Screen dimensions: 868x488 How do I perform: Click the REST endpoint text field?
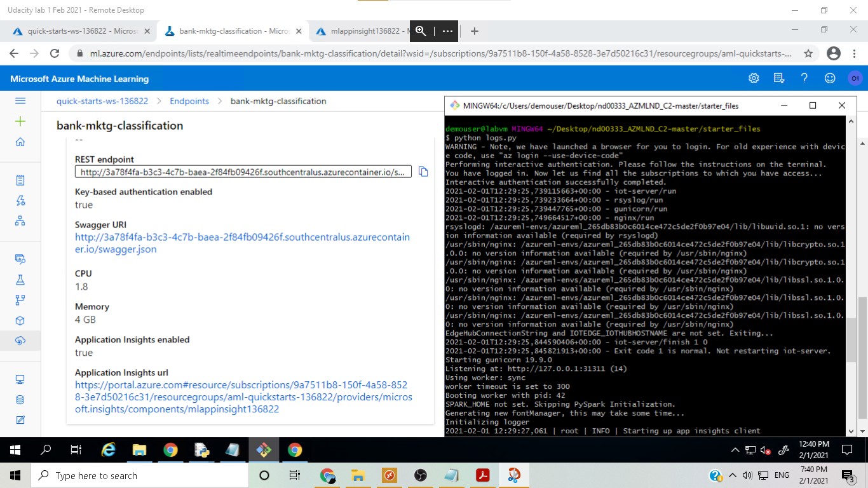tap(243, 172)
